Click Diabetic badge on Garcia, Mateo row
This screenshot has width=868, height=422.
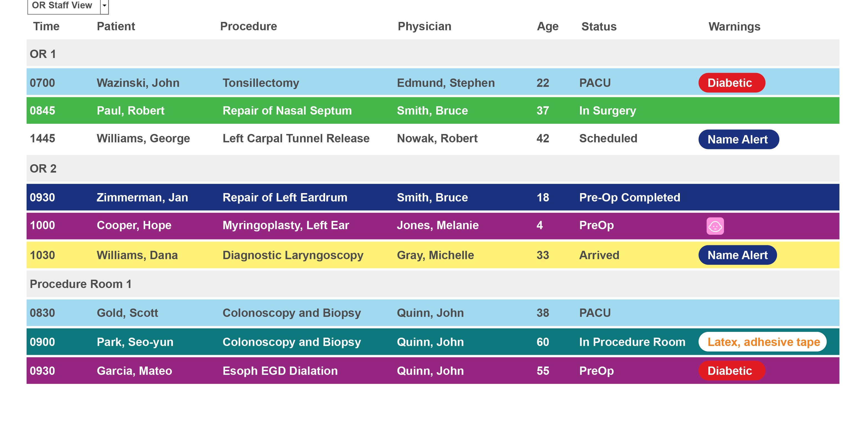click(x=732, y=370)
